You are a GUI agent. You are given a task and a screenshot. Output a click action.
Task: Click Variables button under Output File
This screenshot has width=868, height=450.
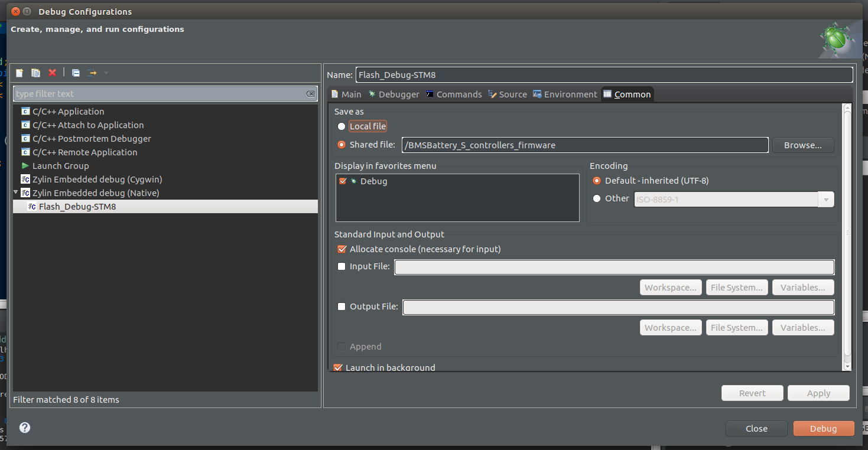tap(803, 328)
